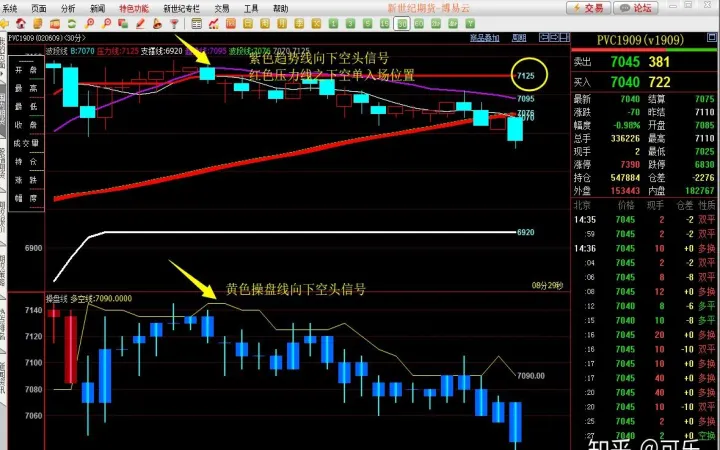Image resolution: width=720 pixels, height=450 pixels.
Task: Click the 交易 trade button
Action: point(592,7)
